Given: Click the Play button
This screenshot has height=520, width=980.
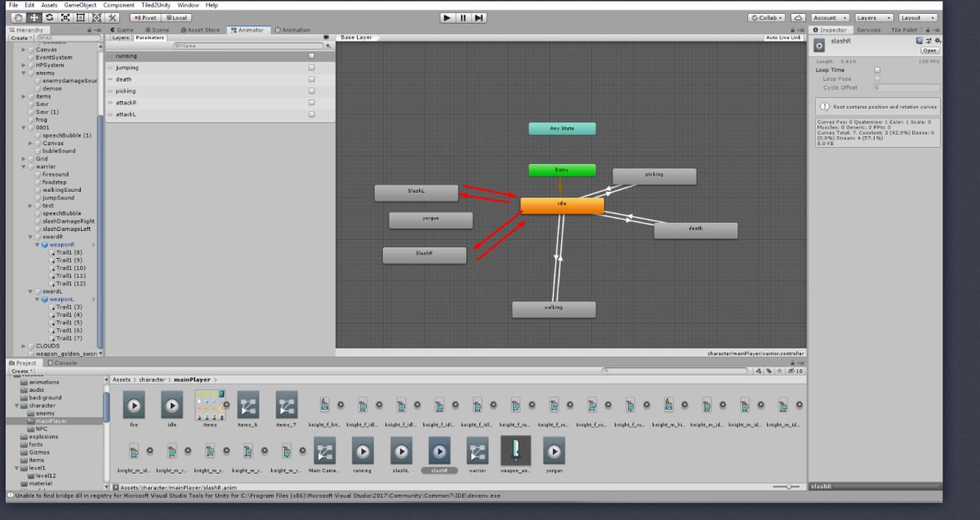Looking at the screenshot, I should point(448,17).
